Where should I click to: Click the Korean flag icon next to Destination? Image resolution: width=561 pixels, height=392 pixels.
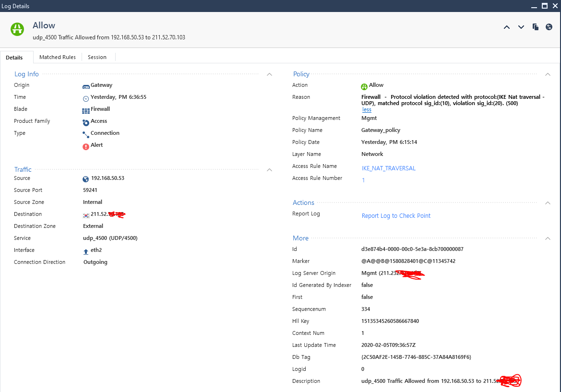coord(85,214)
